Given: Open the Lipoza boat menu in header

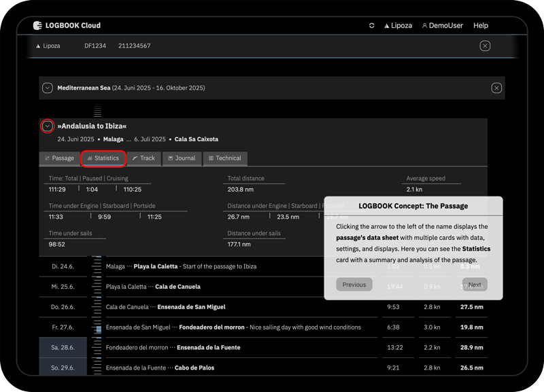Looking at the screenshot, I should tap(398, 26).
